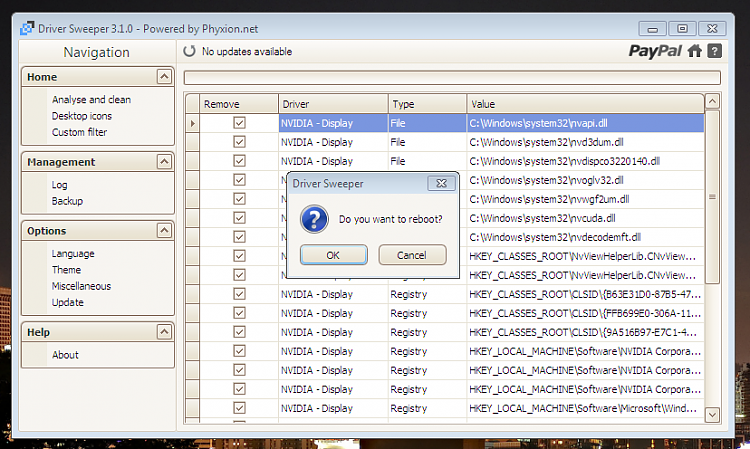Open the Update page
Image resolution: width=750 pixels, height=449 pixels.
pyautogui.click(x=68, y=302)
